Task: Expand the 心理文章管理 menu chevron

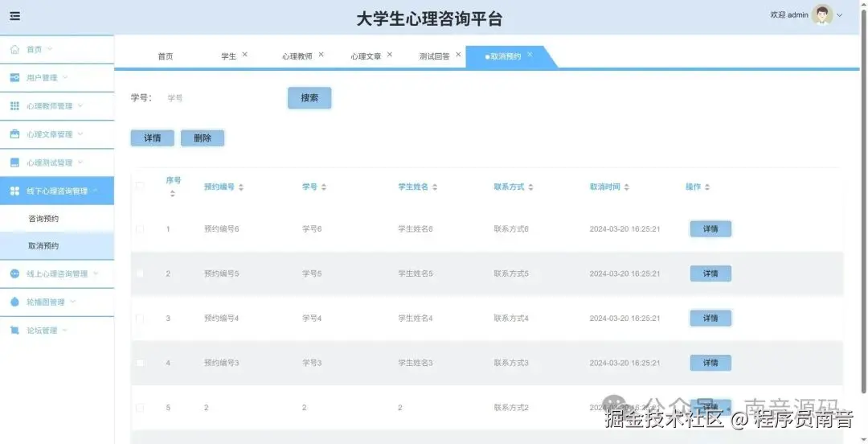Action: 80,134
